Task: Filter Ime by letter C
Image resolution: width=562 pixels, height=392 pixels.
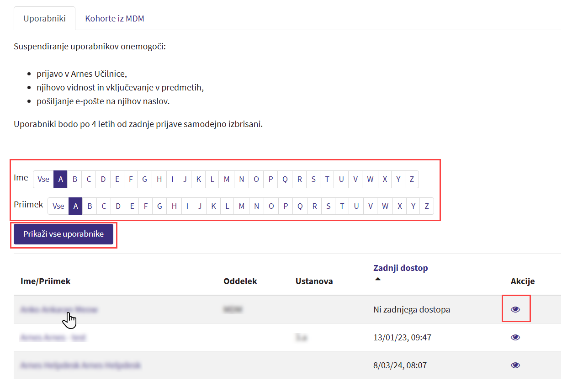Action: 89,179
